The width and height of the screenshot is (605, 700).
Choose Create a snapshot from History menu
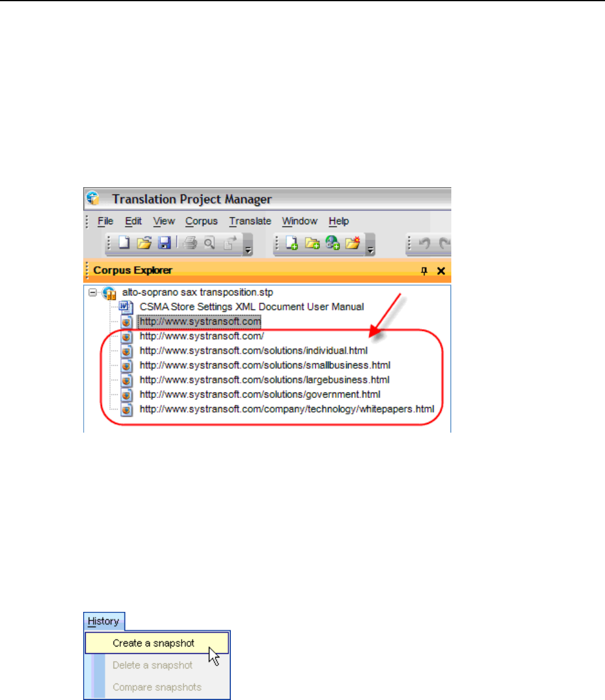pyautogui.click(x=157, y=643)
